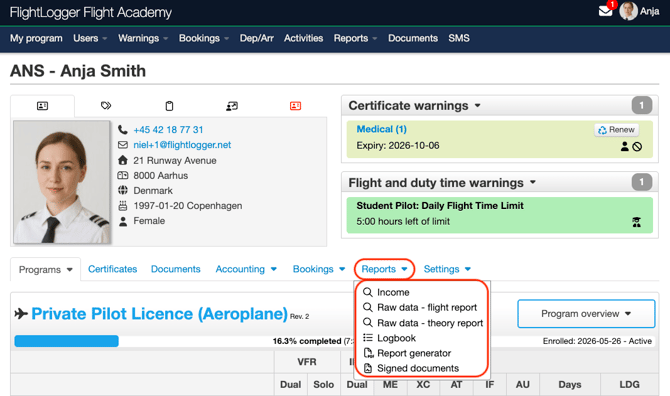Screen dimensions: 670x396
Task: Open the Accounting tab dropdown
Action: pos(246,269)
